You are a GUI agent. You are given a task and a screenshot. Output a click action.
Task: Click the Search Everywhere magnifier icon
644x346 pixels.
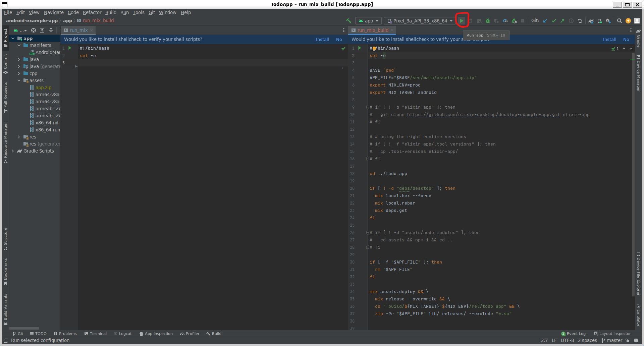coord(620,21)
